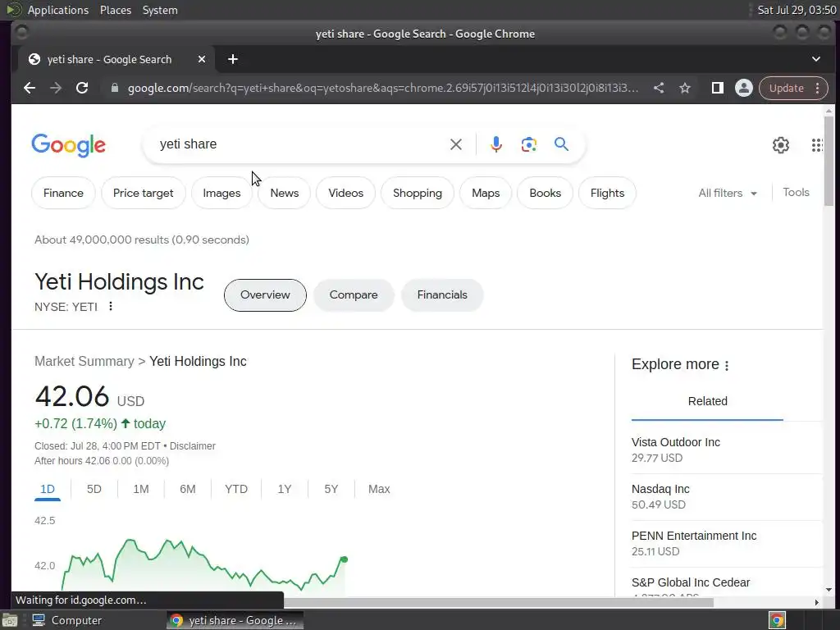Open PENN Entertainment Inc stock

coord(727,543)
